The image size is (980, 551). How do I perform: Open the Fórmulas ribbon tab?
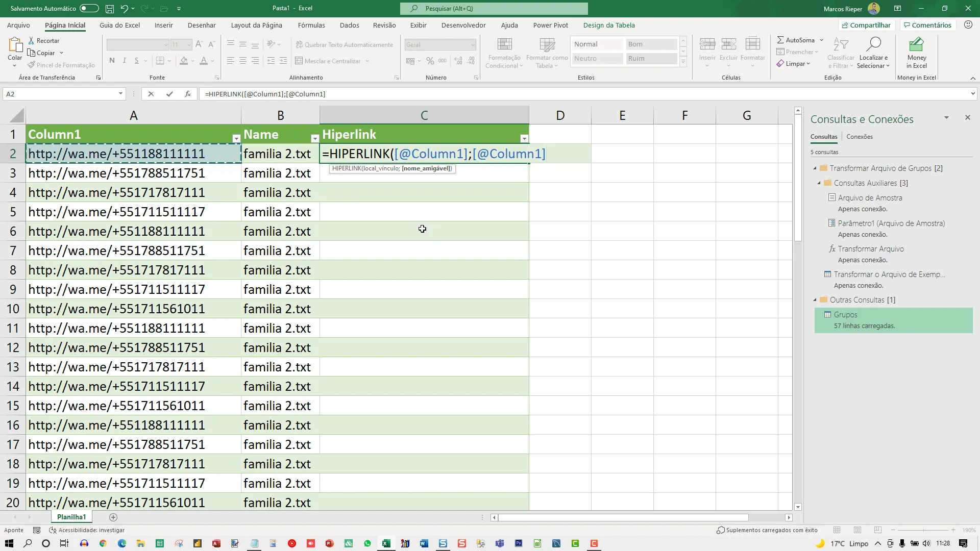[x=311, y=25]
